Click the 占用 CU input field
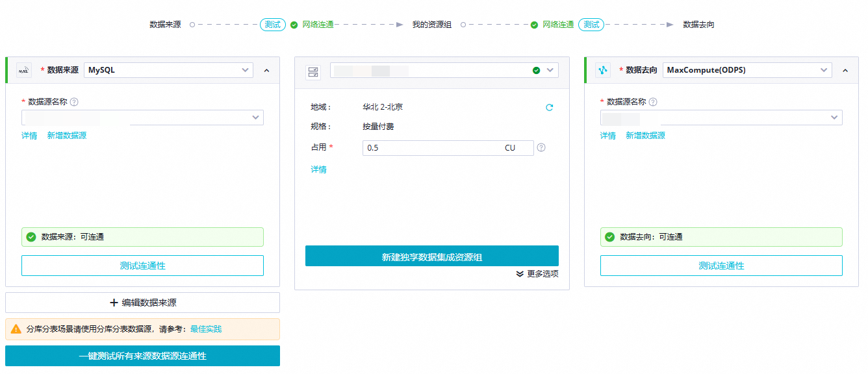The height and width of the screenshot is (374, 868). 448,148
